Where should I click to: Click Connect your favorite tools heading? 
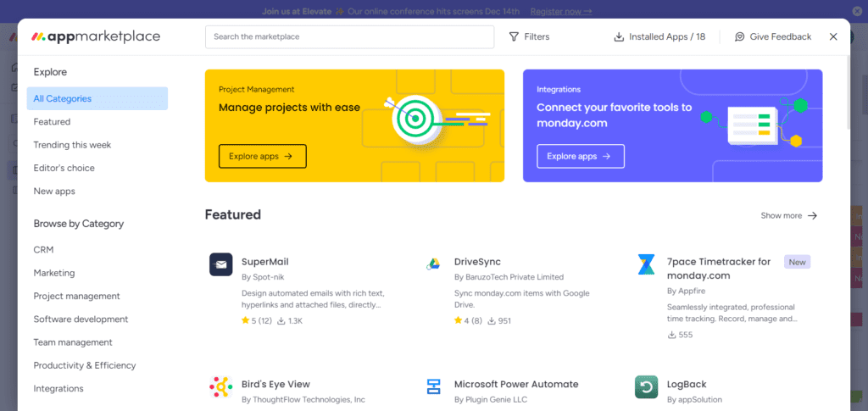615,115
